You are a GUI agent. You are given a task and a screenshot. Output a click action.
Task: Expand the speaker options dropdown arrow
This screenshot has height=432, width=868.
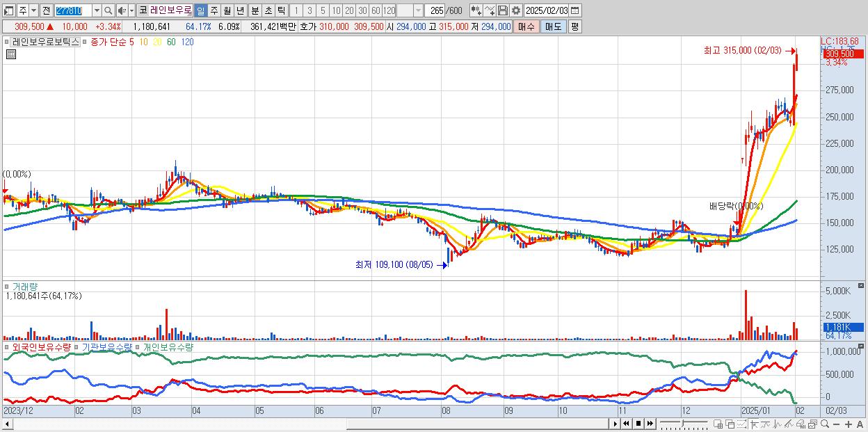(x=131, y=10)
